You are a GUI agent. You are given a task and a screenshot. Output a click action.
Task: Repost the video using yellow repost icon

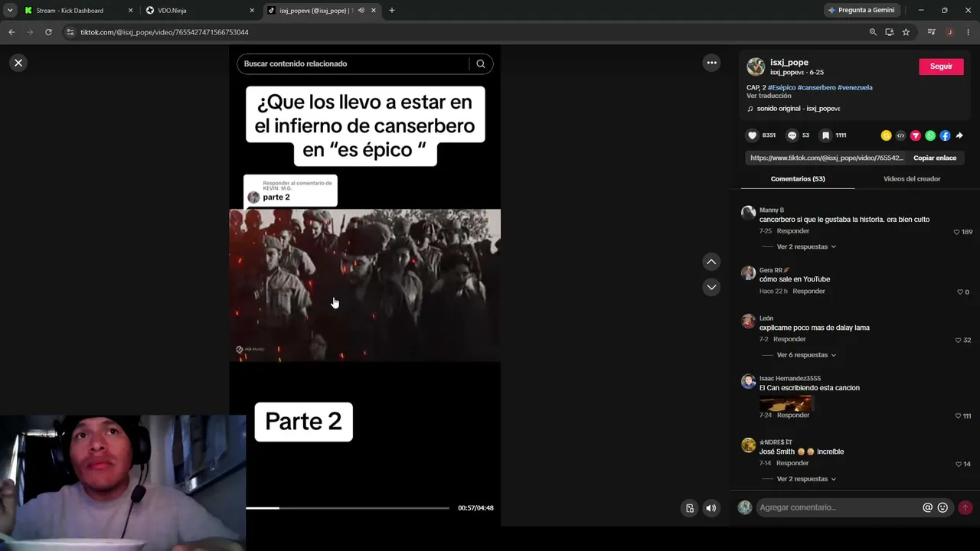pos(886,135)
